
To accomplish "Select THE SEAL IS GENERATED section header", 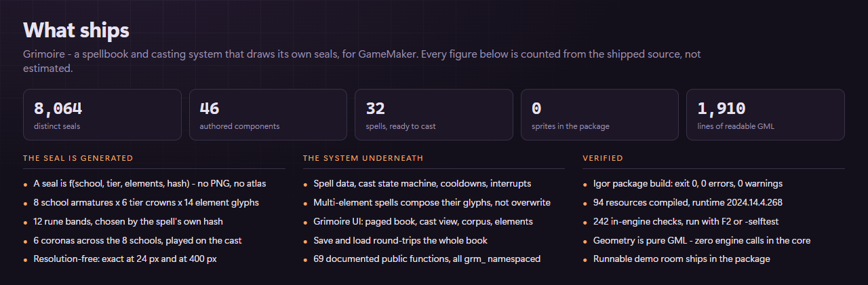I will point(78,158).
